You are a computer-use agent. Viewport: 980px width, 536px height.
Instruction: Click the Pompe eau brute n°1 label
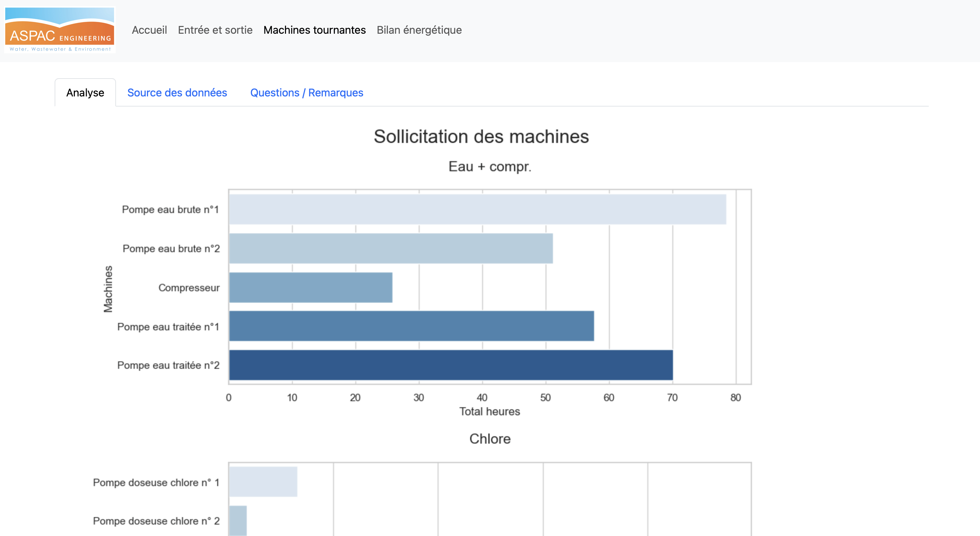[x=170, y=209]
